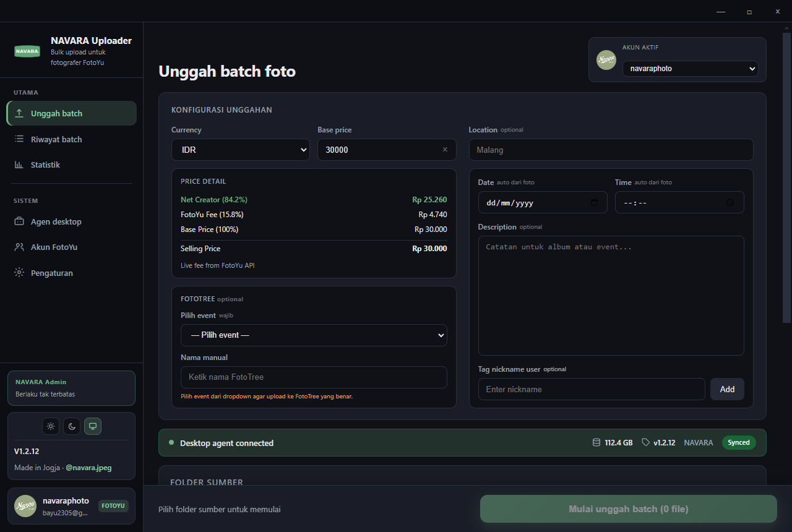Click the NAVARA logo in sidebar header
Screen dimensions: 792x532
(27, 51)
